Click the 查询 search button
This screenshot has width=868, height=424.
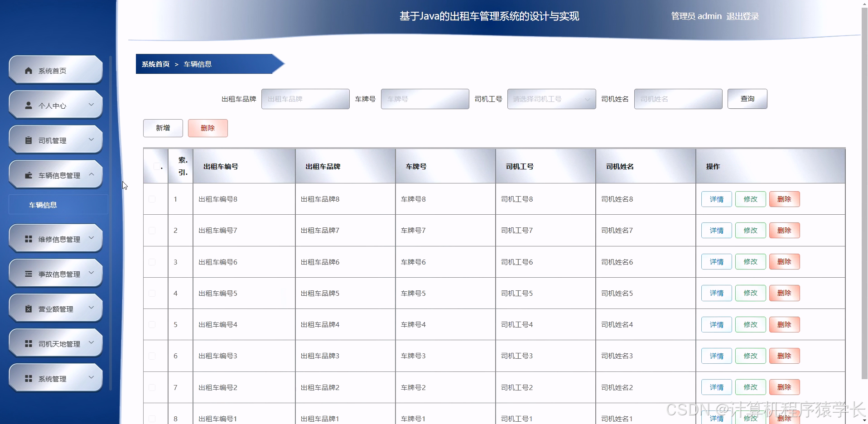coord(747,99)
